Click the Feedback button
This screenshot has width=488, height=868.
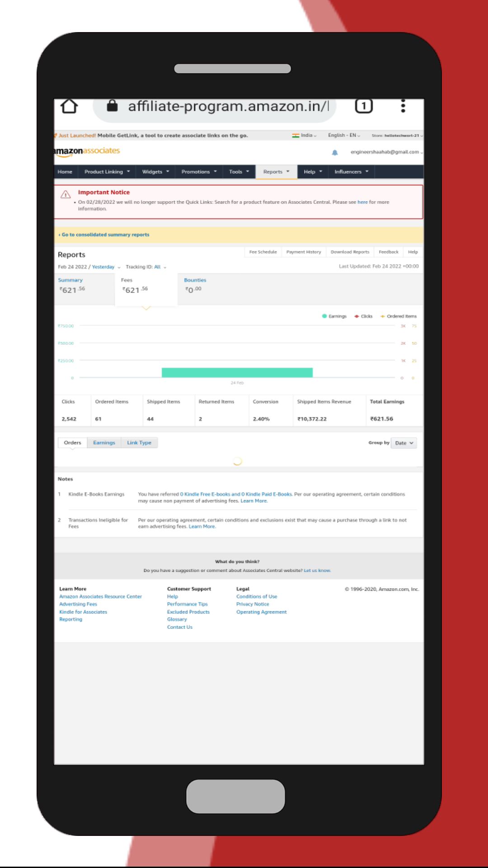click(389, 252)
